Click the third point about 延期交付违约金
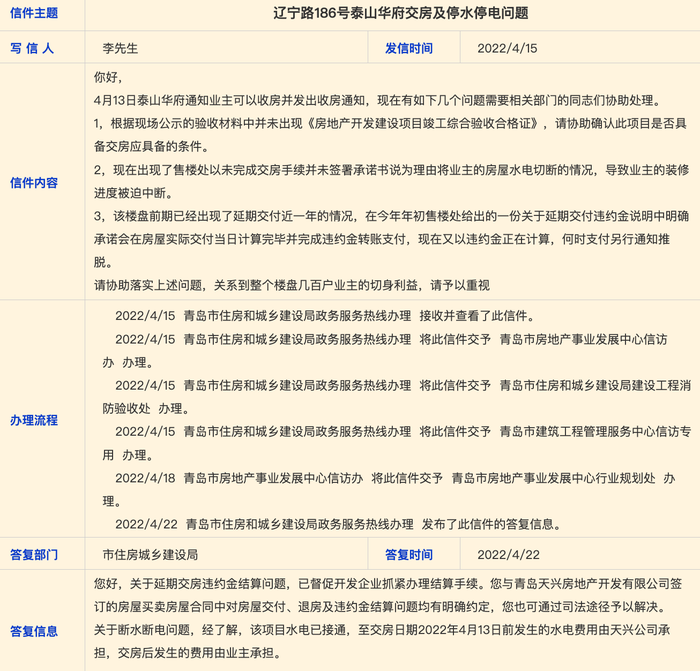 click(391, 239)
